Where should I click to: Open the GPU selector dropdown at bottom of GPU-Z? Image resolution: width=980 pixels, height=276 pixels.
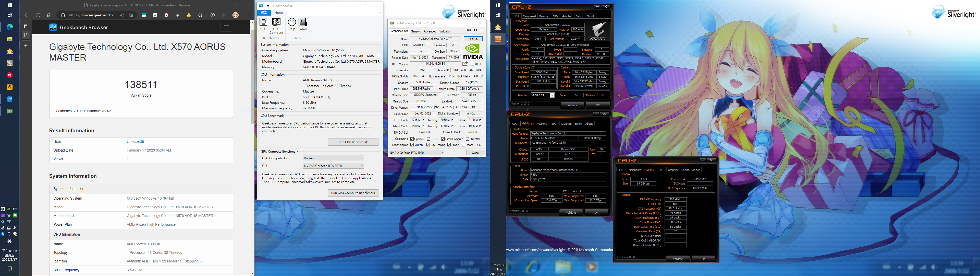(x=416, y=153)
